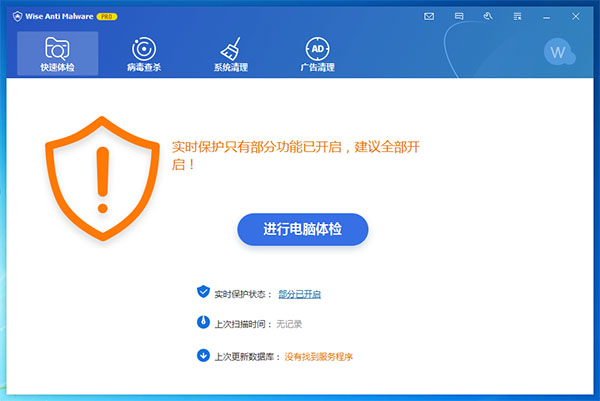Click the round W account avatar
The height and width of the screenshot is (401, 600).
(558, 51)
